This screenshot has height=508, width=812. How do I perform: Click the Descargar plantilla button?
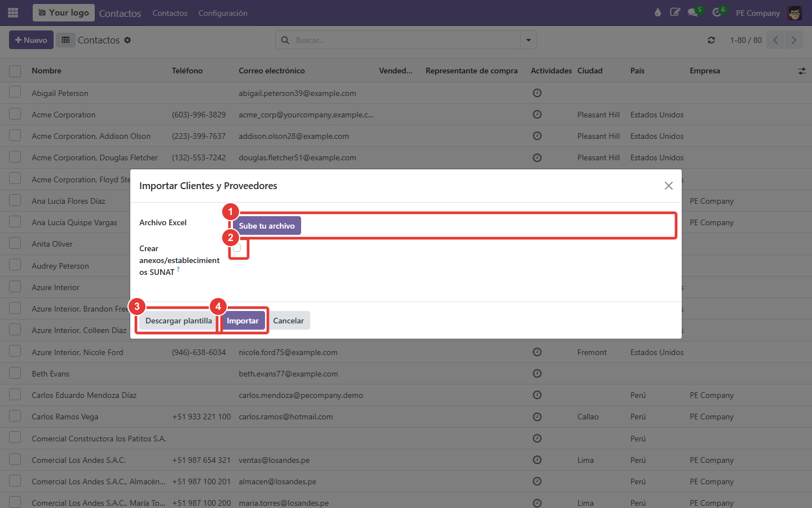(x=179, y=321)
